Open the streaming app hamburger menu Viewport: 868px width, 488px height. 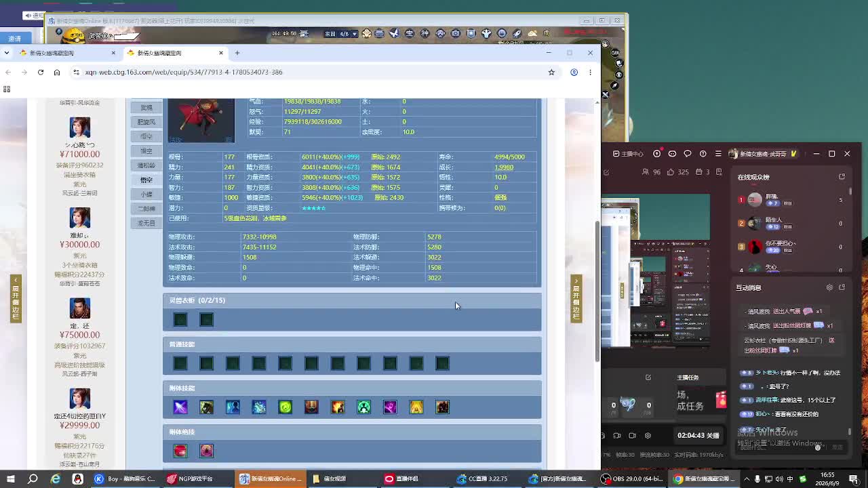tap(719, 154)
